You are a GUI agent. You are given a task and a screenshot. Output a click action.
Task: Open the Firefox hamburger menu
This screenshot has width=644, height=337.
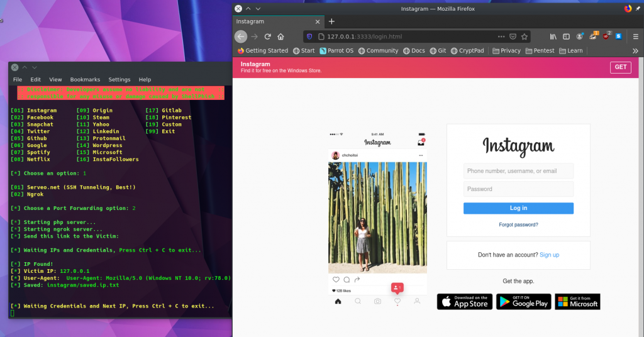[x=635, y=36]
